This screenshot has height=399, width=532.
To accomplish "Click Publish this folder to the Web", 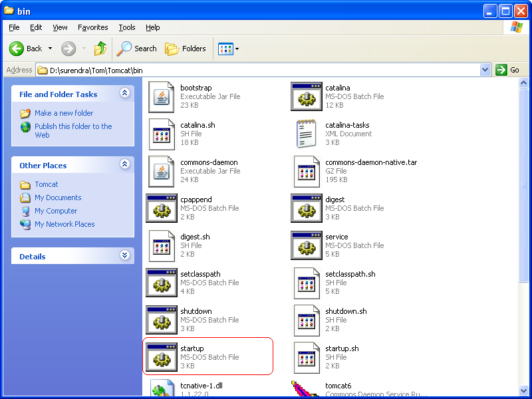I will [73, 130].
